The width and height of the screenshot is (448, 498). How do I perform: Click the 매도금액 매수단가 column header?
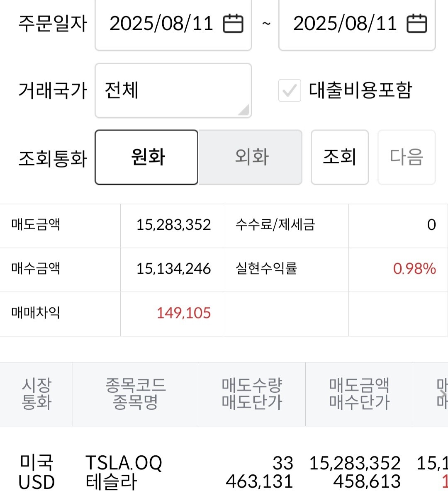pyautogui.click(x=359, y=394)
